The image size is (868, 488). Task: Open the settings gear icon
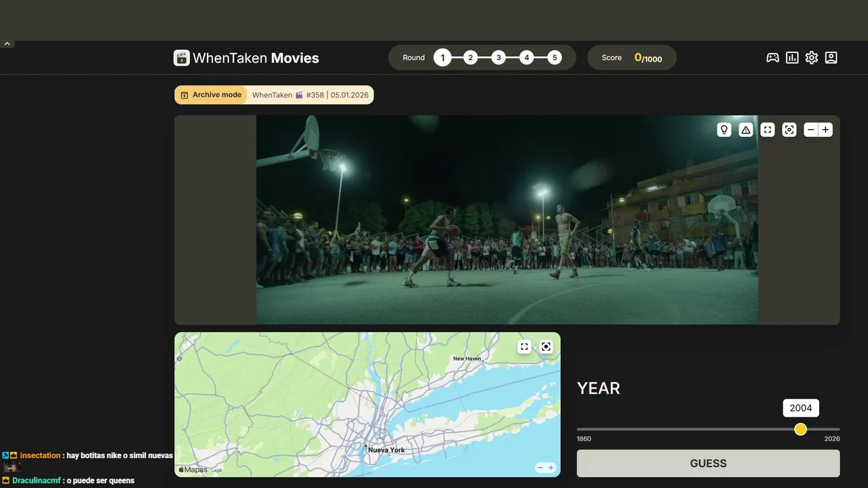tap(812, 58)
